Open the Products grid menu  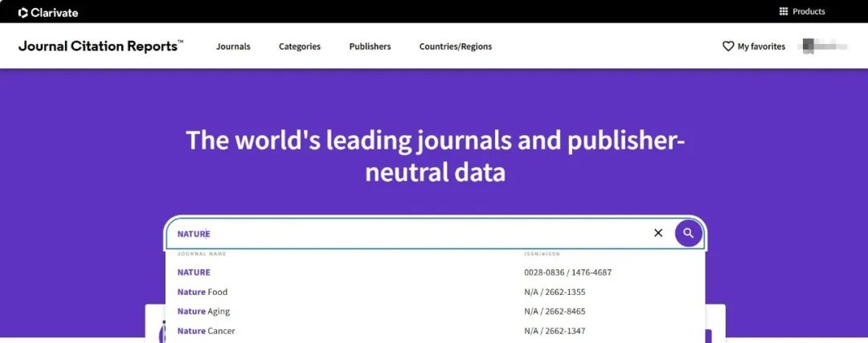pyautogui.click(x=801, y=11)
